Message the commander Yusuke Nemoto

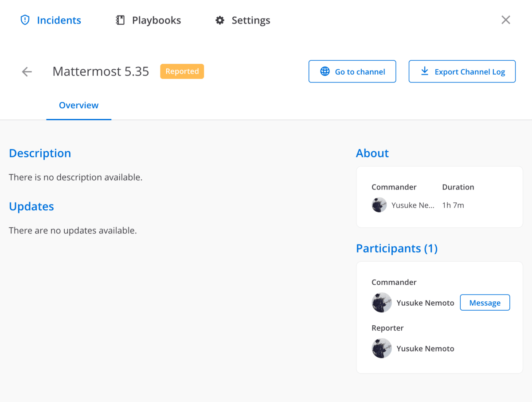pos(485,303)
